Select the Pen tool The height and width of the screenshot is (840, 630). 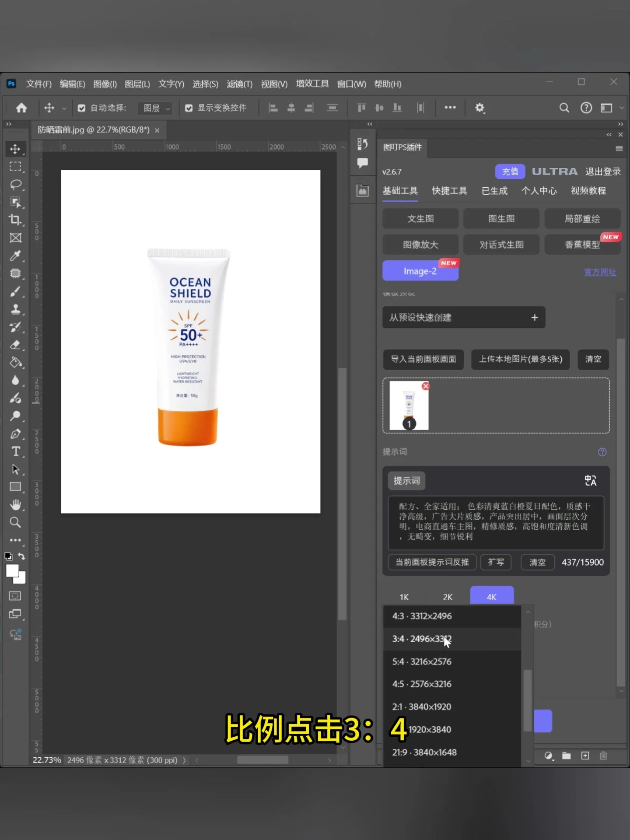[x=15, y=434]
